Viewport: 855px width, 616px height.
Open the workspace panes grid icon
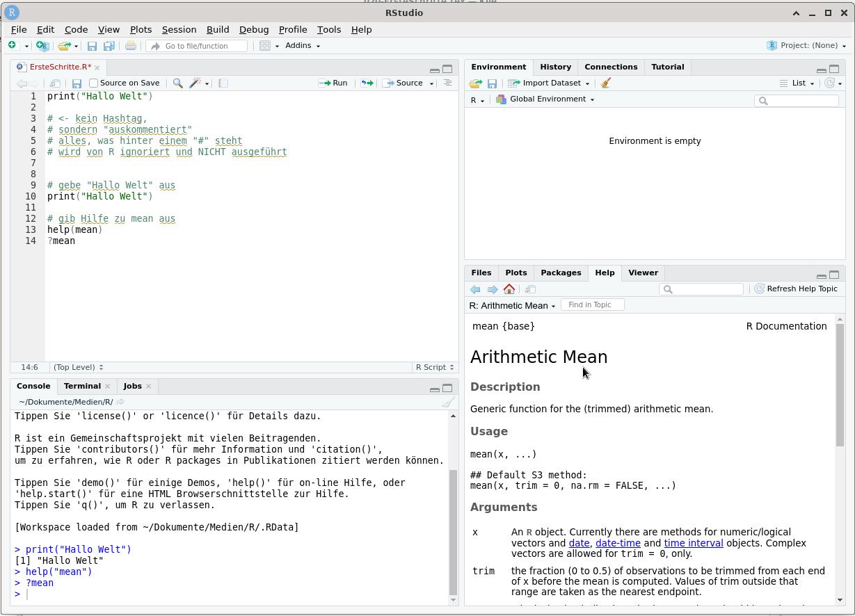coord(264,46)
